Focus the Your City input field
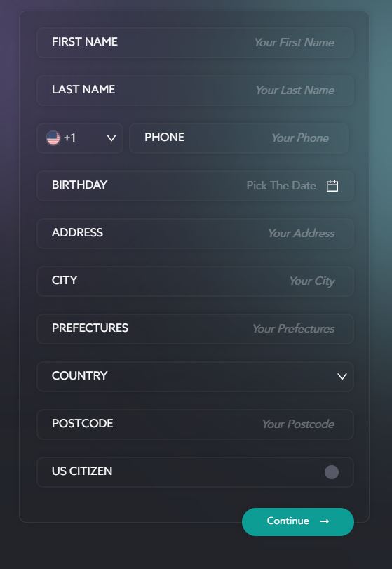392x569 pixels. tap(195, 281)
